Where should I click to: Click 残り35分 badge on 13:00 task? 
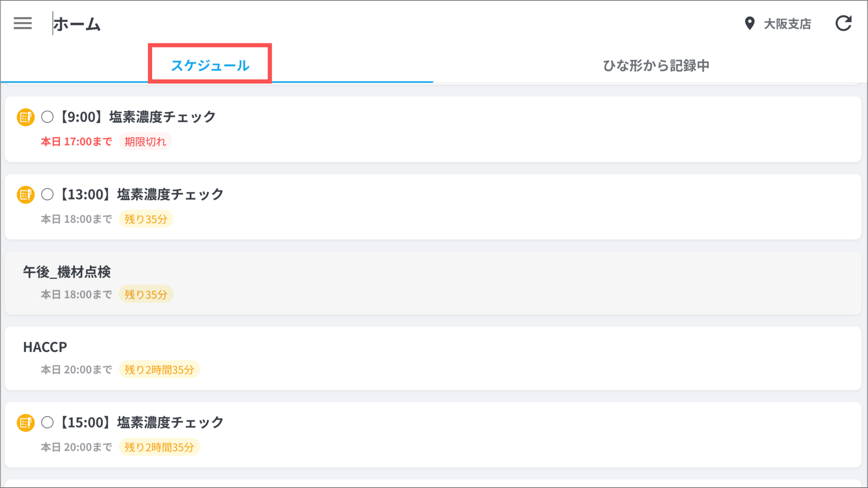(x=146, y=219)
